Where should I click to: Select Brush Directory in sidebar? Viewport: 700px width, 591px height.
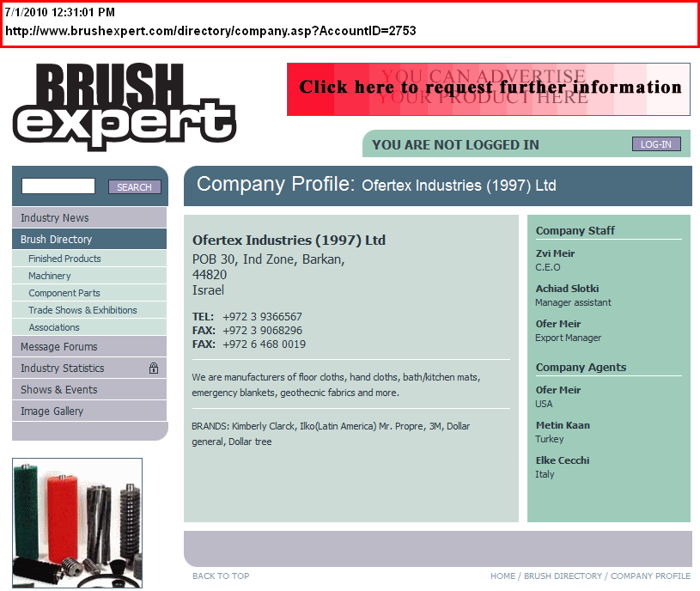[57, 240]
